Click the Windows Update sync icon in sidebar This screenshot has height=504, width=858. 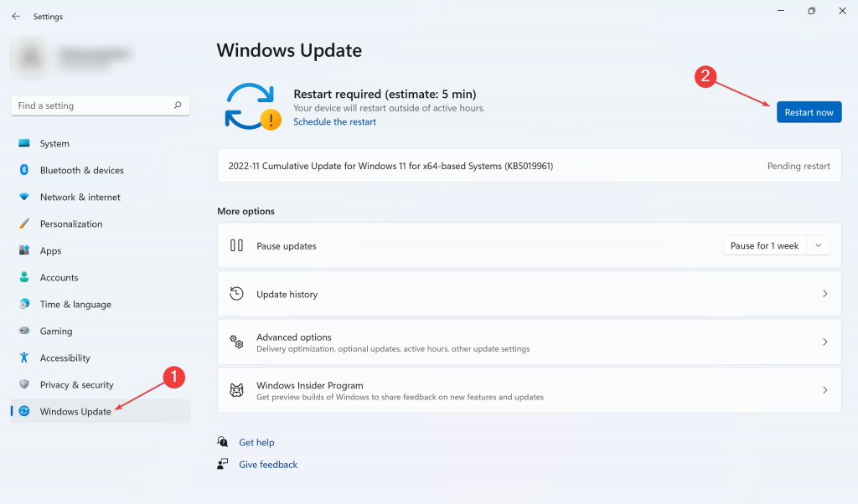click(x=24, y=411)
